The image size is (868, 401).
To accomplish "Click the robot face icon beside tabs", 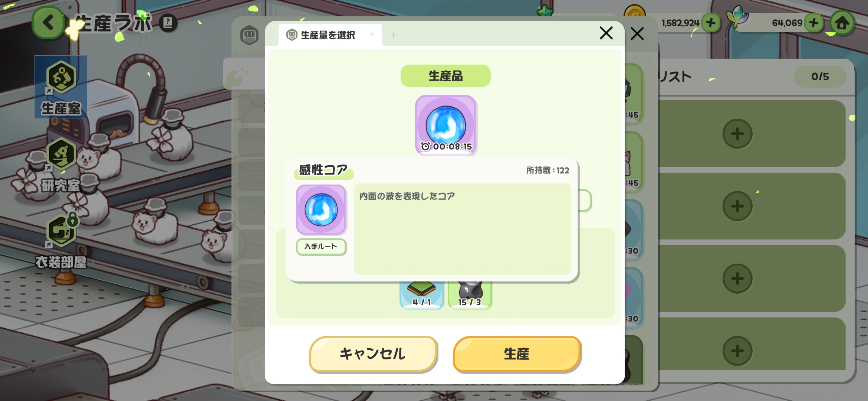I will pos(249,35).
